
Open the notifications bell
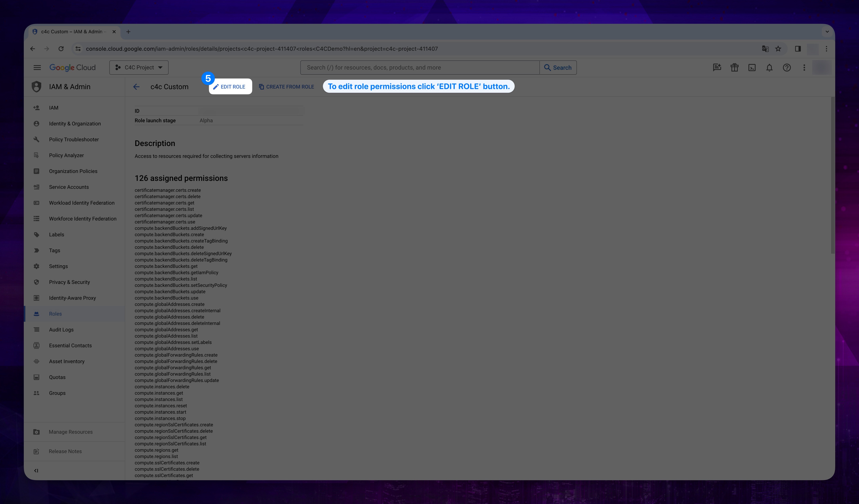(769, 68)
